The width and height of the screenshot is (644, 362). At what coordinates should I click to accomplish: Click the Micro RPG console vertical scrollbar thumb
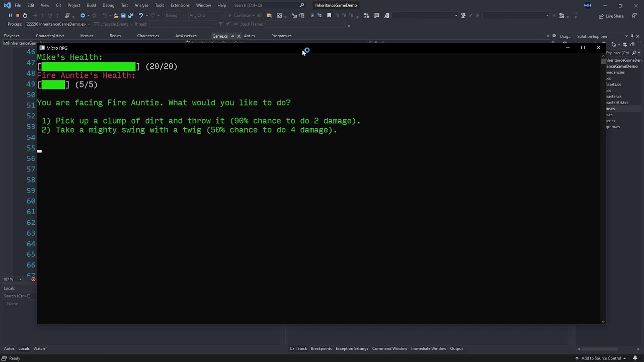603,61
